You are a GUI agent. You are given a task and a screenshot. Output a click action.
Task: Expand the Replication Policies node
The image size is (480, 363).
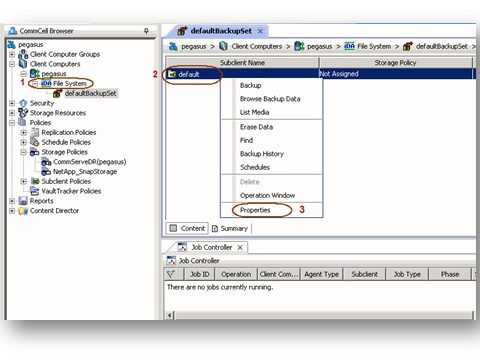[x=24, y=133]
